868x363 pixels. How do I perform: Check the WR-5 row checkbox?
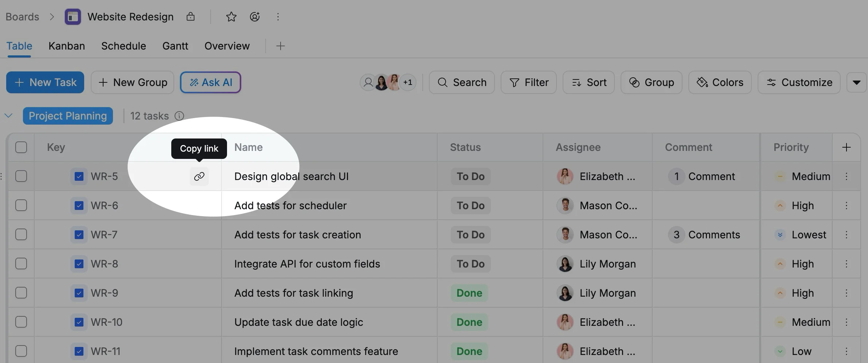[21, 176]
